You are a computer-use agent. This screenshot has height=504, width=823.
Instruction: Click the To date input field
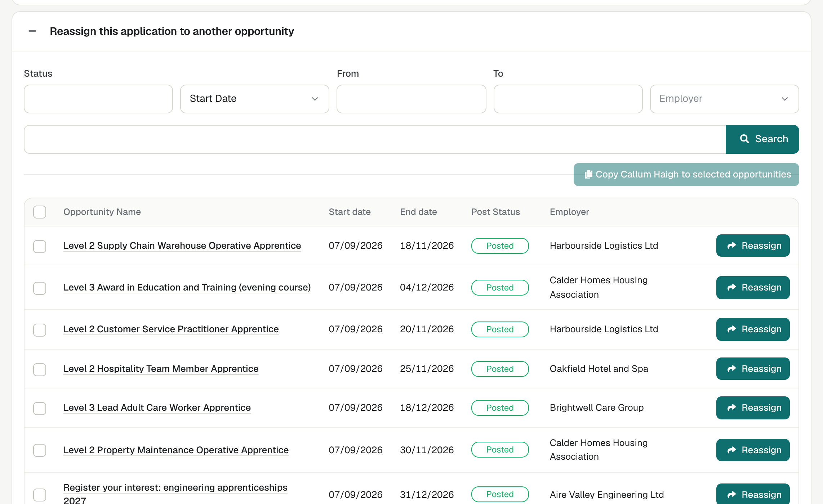click(568, 99)
